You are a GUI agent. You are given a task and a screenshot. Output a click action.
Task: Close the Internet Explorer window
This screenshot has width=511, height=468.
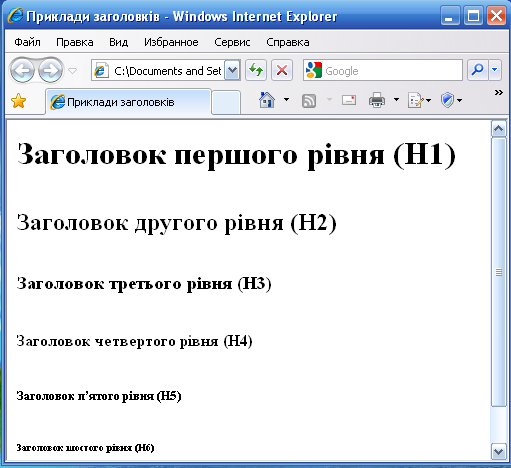(x=496, y=16)
